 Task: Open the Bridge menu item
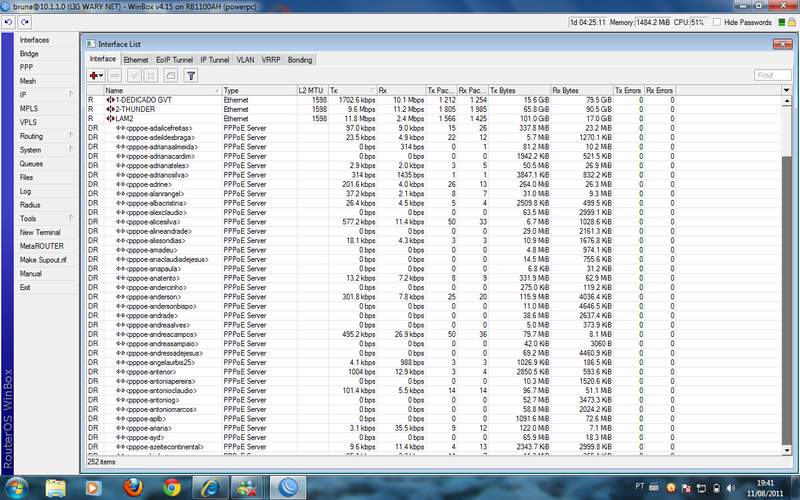(29, 54)
